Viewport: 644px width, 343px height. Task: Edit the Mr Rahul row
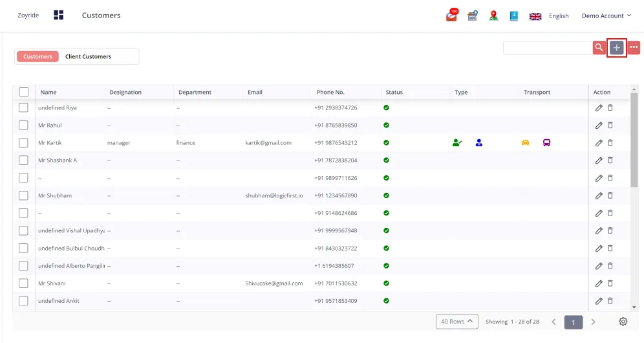pyautogui.click(x=599, y=125)
